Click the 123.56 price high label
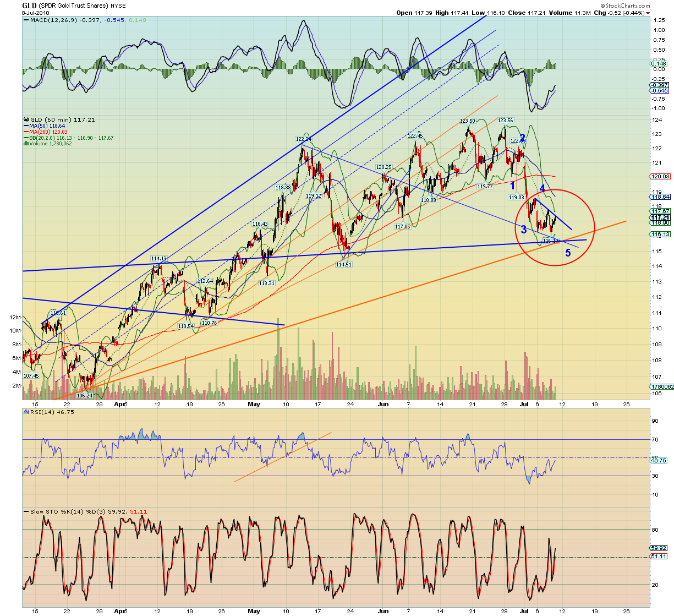This screenshot has height=616, width=674. point(505,121)
